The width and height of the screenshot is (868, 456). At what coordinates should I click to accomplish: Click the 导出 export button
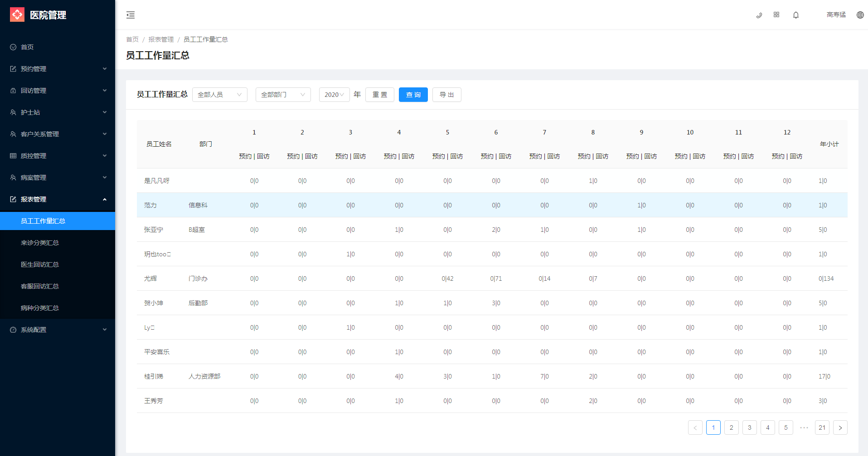(447, 95)
